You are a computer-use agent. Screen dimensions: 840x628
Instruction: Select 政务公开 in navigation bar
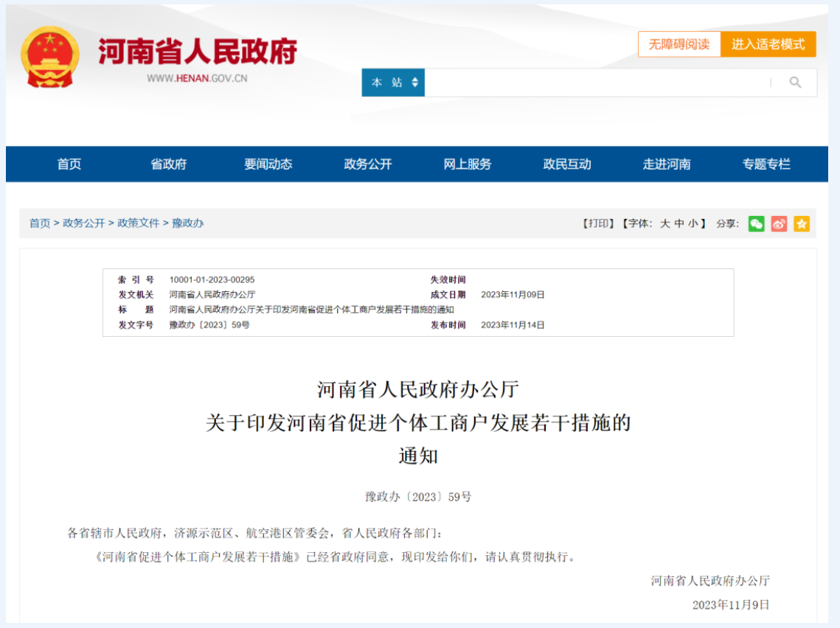point(368,164)
